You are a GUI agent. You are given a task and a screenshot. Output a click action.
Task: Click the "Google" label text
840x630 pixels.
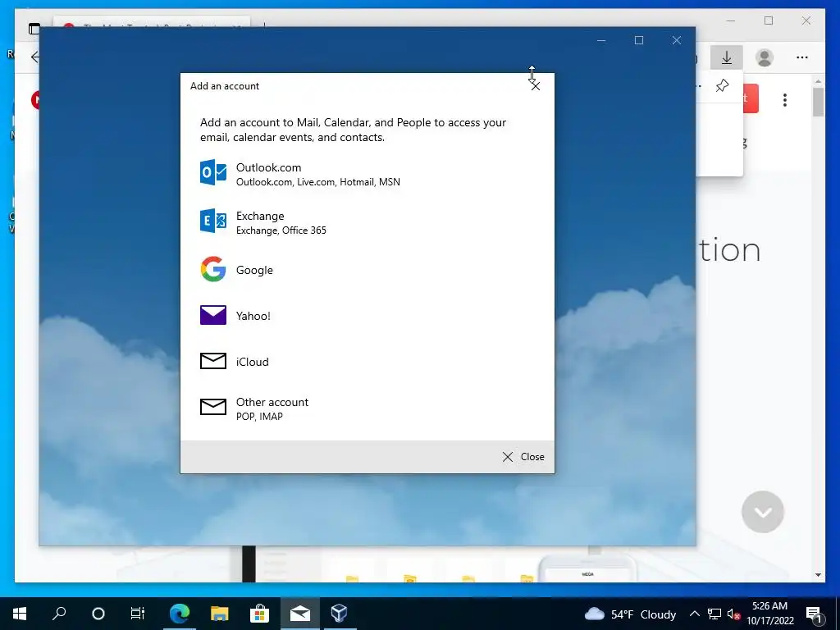click(254, 270)
